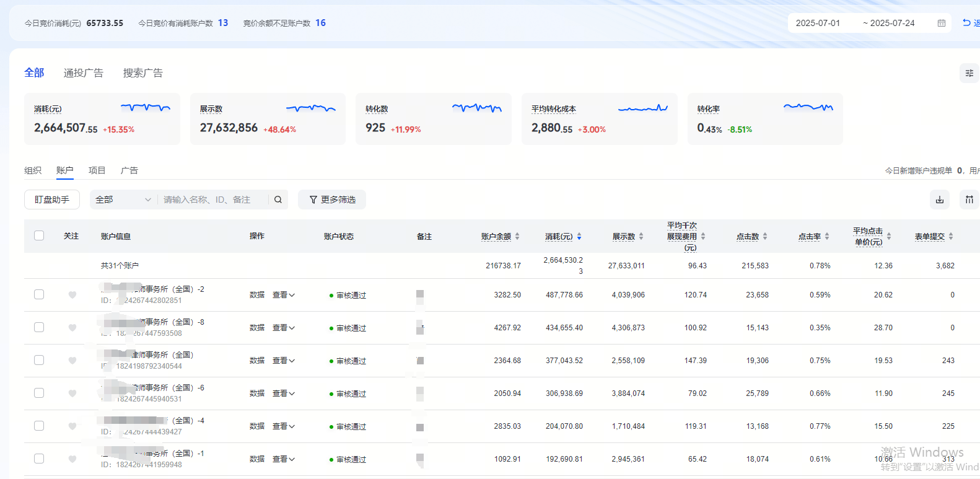Image resolution: width=980 pixels, height=479 pixels.
Task: Click the insufficient balance account count 16
Action: (x=320, y=23)
